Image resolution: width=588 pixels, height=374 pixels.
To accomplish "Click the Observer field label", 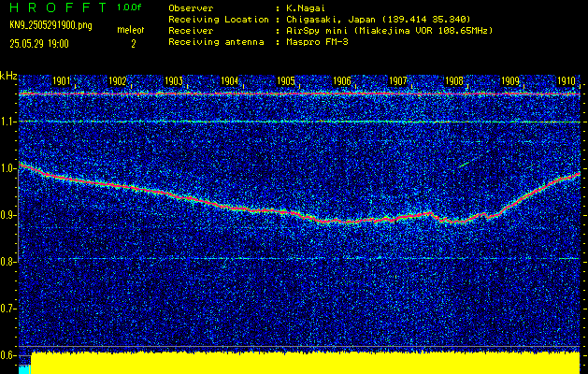I will coord(191,8).
